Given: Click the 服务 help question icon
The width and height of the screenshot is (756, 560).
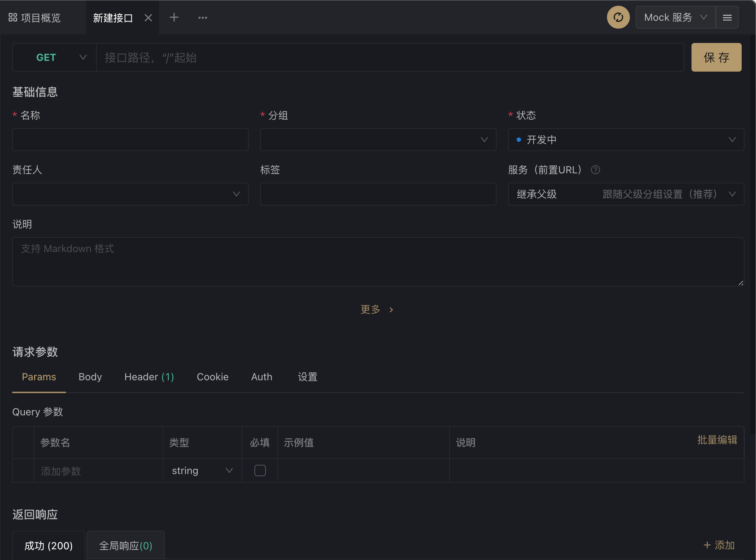Looking at the screenshot, I should (595, 170).
